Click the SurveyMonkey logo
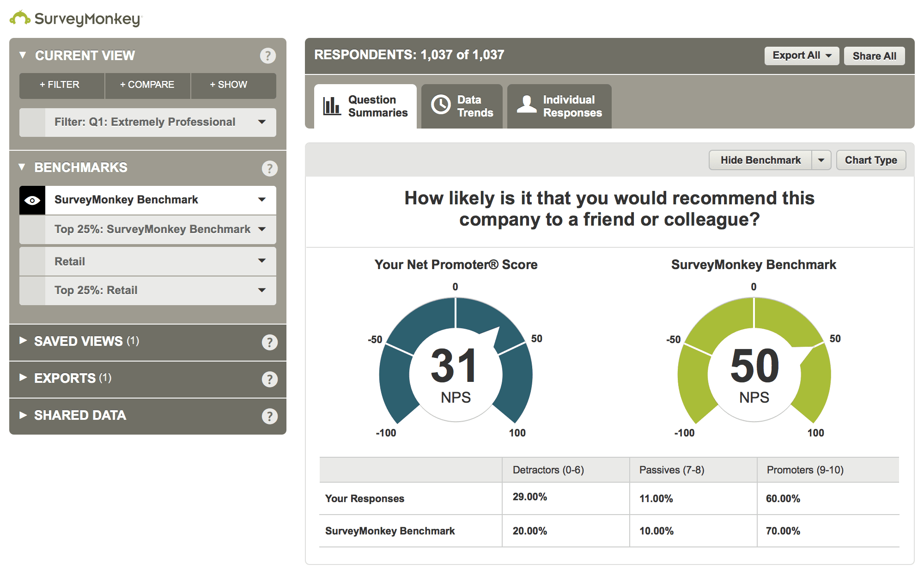Screen dimensions: 924x577 74,18
